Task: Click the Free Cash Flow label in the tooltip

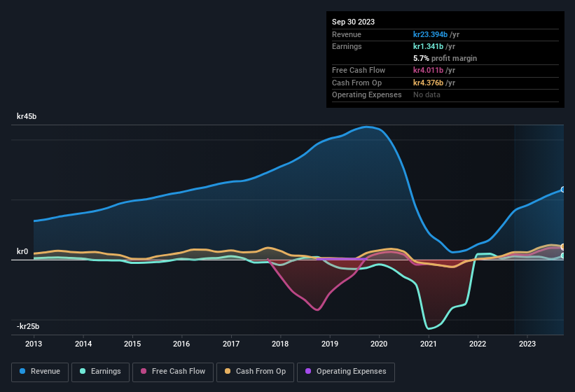Action: click(x=359, y=70)
